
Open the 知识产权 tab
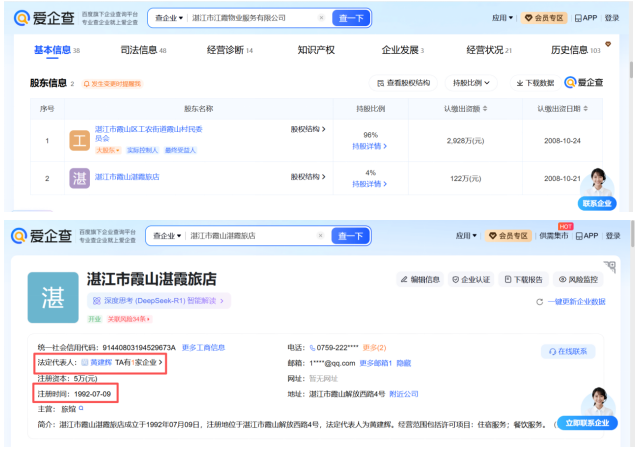(x=315, y=49)
